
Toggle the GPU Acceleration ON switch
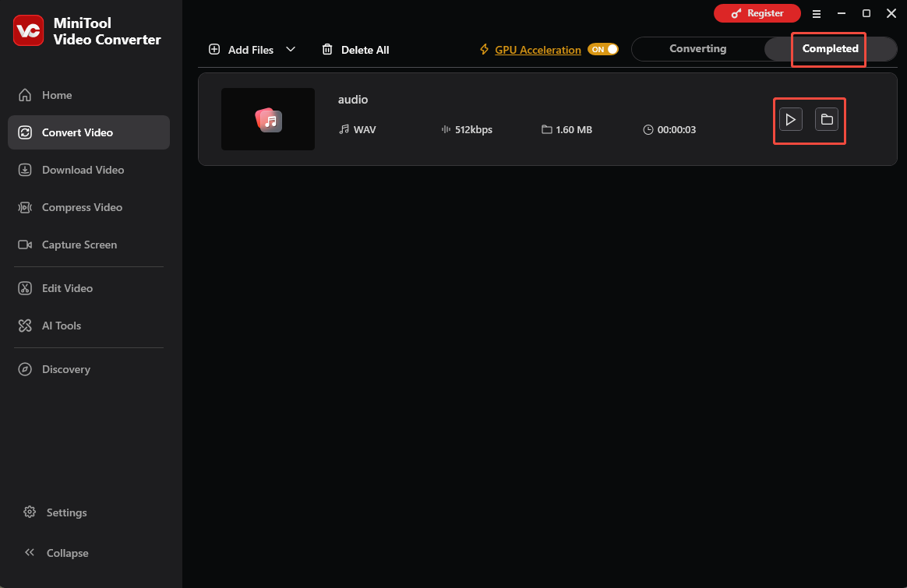603,49
